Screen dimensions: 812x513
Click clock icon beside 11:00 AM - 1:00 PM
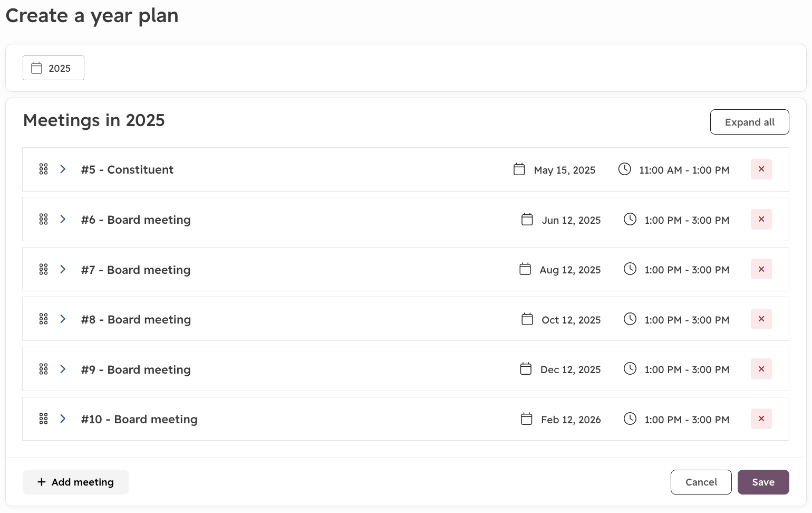pos(625,169)
